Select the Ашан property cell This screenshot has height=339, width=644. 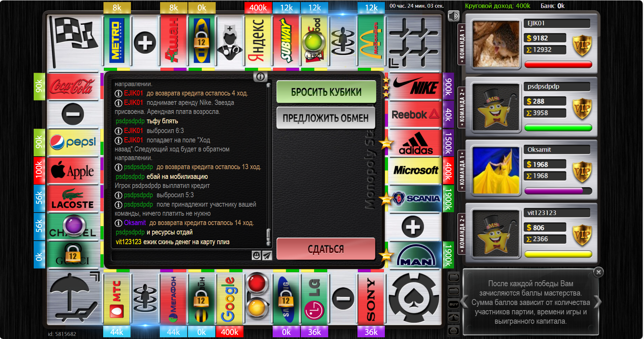173,41
